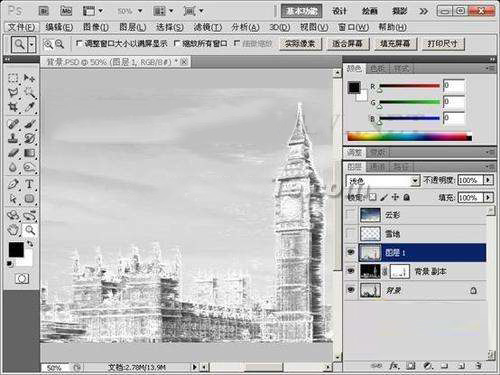Expand more workspaces with >> arrow
This screenshot has width=500, height=375.
point(423,11)
